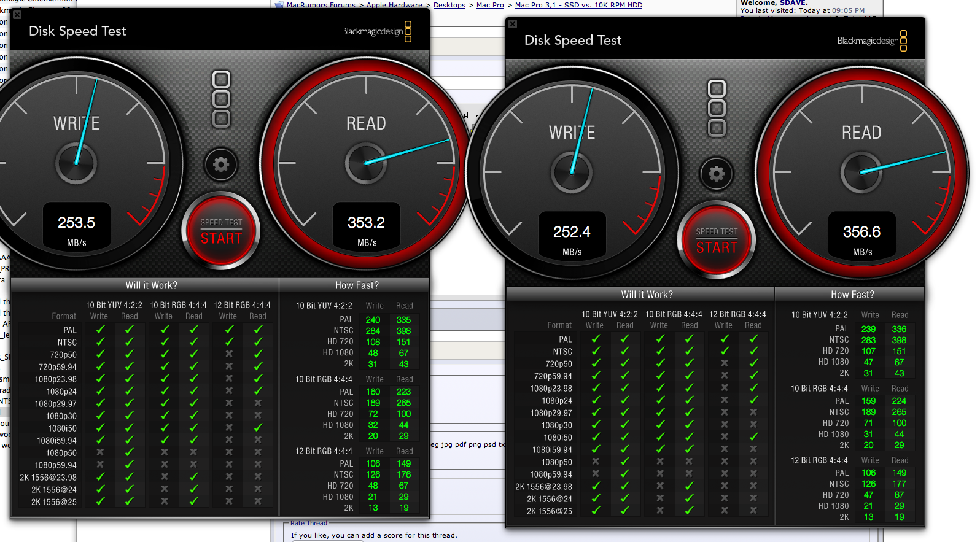Click the bottom stacked square indicator in right window
This screenshot has width=980, height=542.
coord(717,127)
